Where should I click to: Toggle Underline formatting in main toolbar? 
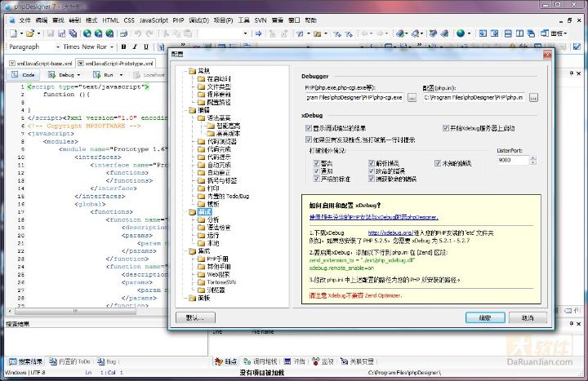(146, 47)
